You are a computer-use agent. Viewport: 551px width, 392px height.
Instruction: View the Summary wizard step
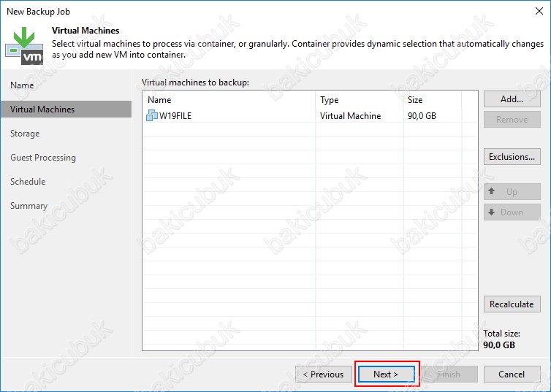coord(28,206)
